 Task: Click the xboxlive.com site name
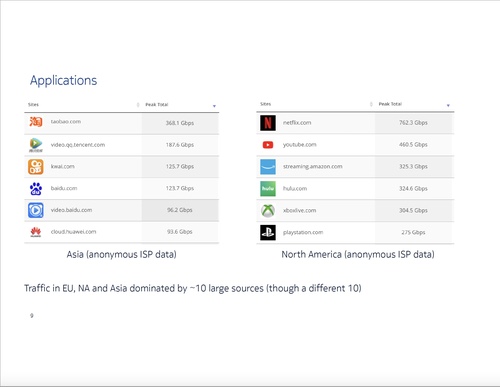tap(299, 211)
